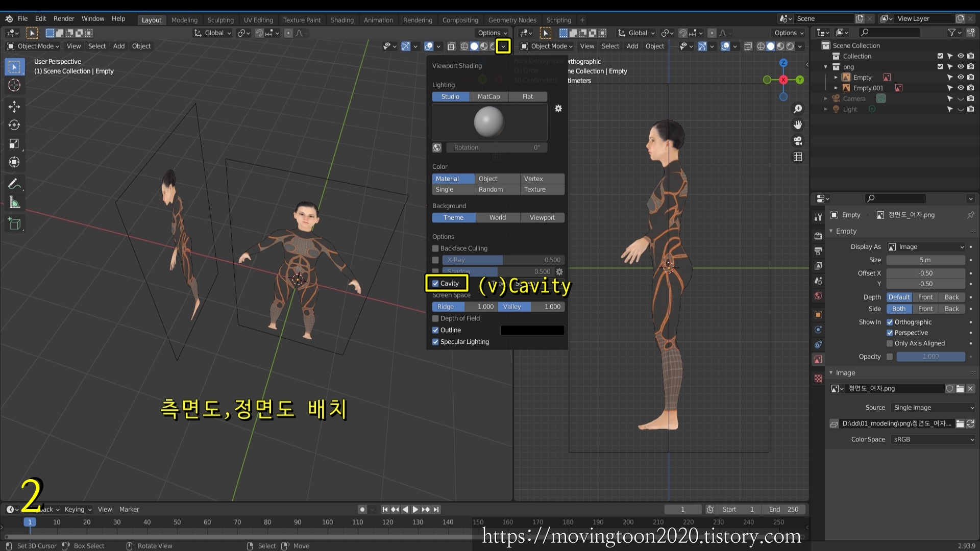Disable the Cavity checkbox
Screen dimensions: 980x551
(435, 284)
